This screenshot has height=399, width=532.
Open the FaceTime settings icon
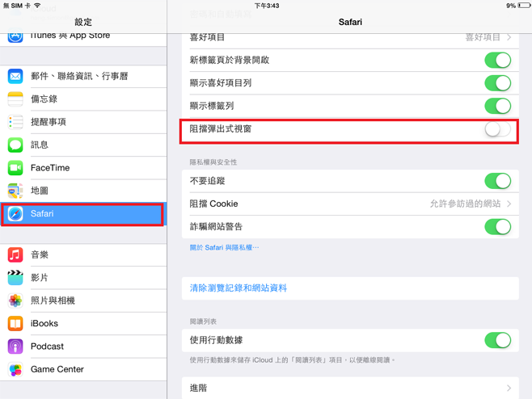tap(15, 168)
